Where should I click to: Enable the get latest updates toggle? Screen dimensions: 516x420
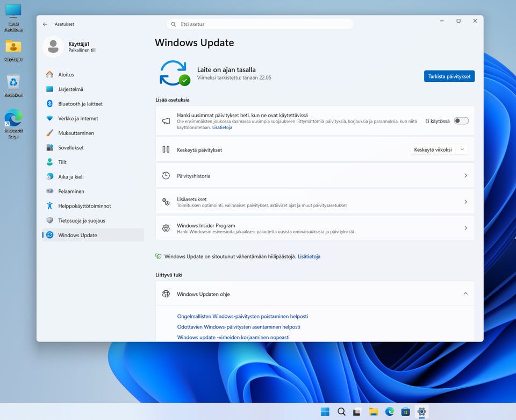pyautogui.click(x=461, y=121)
